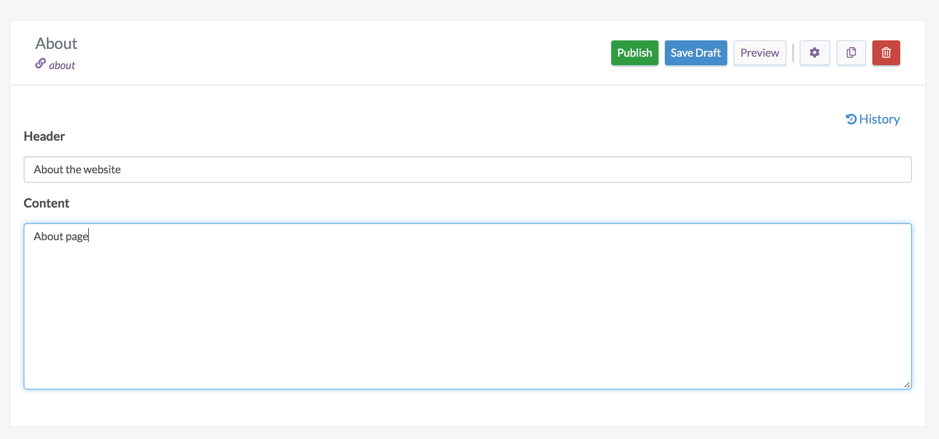Save the page with Save Draft
The image size is (939, 439).
pyautogui.click(x=695, y=53)
